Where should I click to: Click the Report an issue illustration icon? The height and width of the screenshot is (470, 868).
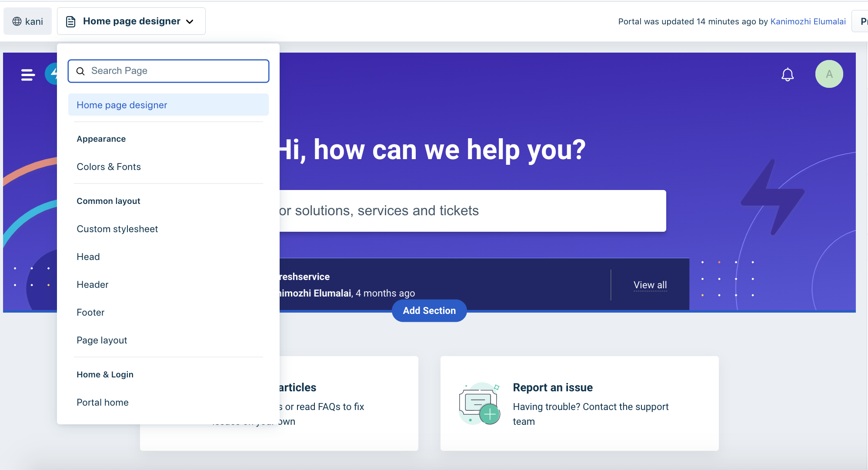[x=479, y=404]
